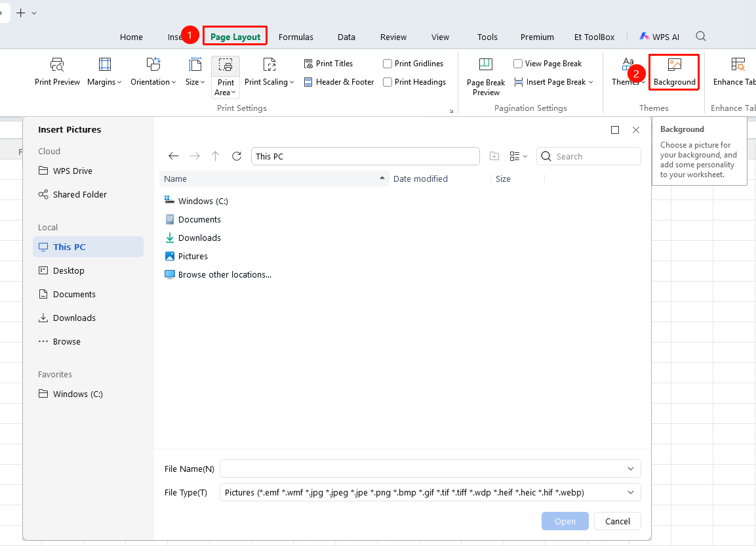The width and height of the screenshot is (756, 546).
Task: Open the Data tab
Action: tap(346, 37)
